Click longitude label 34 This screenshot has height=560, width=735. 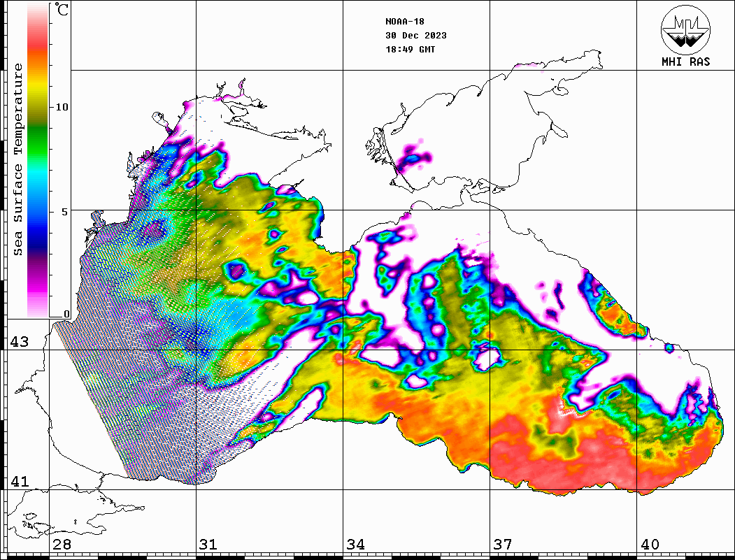click(355, 544)
